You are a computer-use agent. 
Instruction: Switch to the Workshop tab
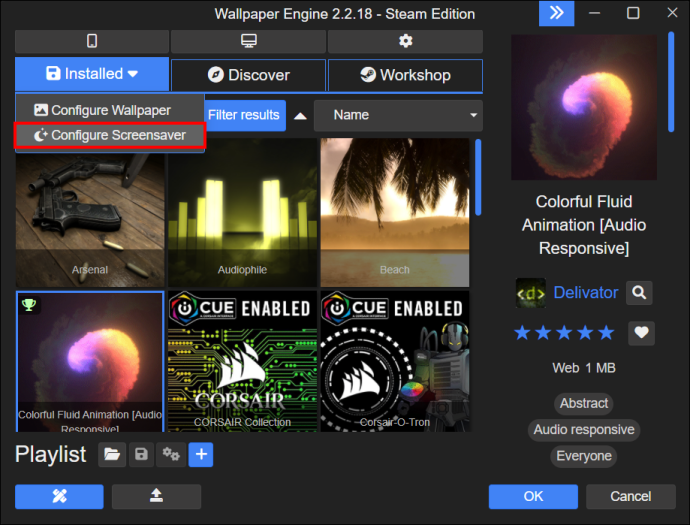click(405, 75)
